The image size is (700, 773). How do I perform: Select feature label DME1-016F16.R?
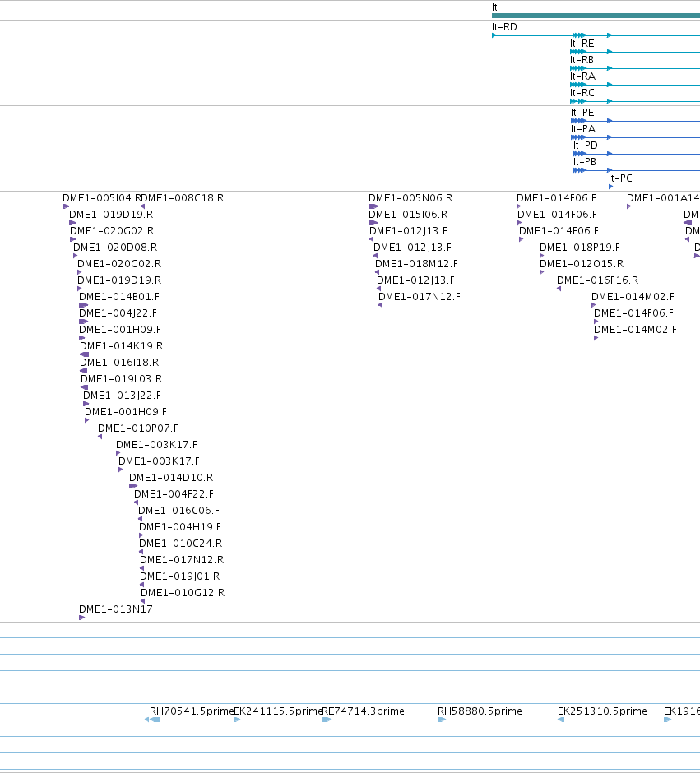[597, 280]
